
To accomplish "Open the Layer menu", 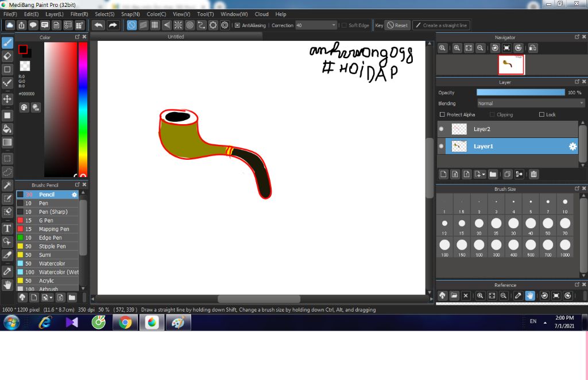I will point(55,14).
